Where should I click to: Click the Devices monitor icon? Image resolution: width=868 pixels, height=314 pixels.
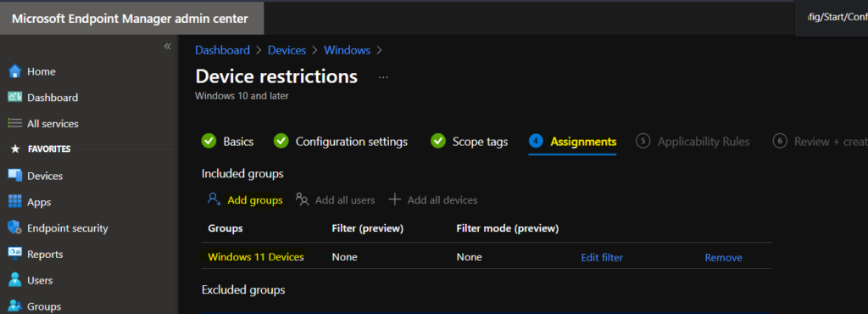(15, 176)
